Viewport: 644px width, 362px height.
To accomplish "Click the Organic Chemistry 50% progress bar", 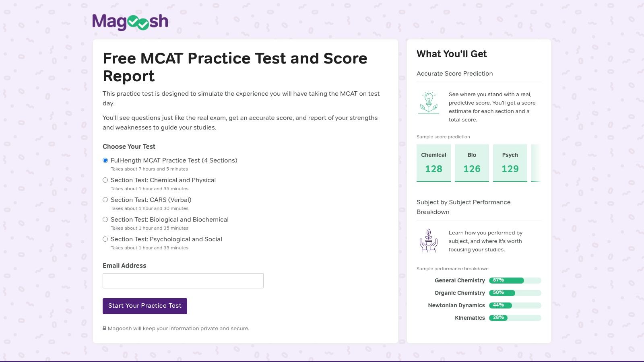I will 515,293.
